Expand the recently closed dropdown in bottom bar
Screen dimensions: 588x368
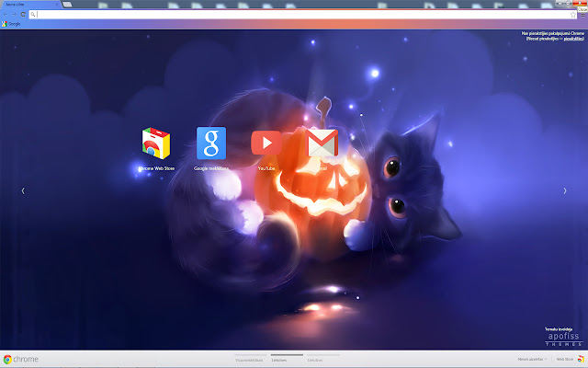(532, 360)
